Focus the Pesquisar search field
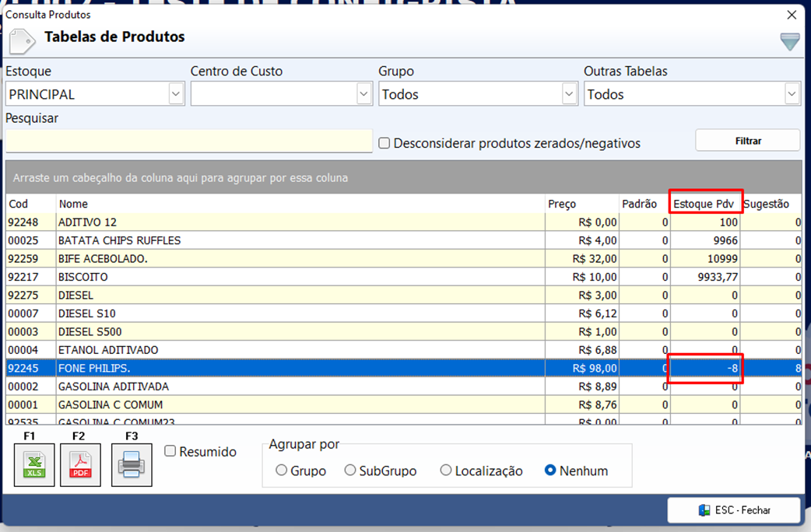Screen dimensions: 811x532 (189, 141)
